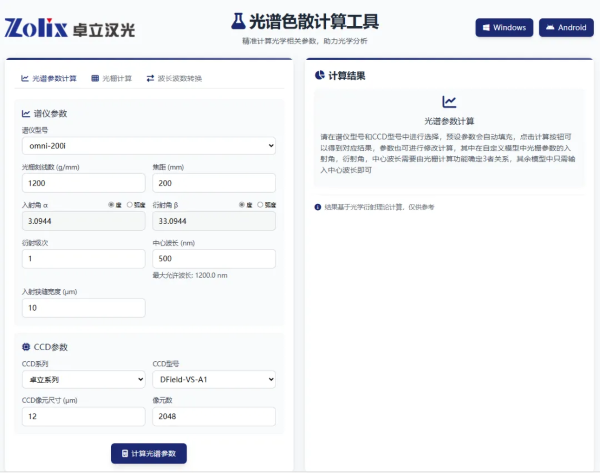Image resolution: width=600 pixels, height=473 pixels.
Task: Select 度 unit for 入射角 α
Action: [111, 204]
